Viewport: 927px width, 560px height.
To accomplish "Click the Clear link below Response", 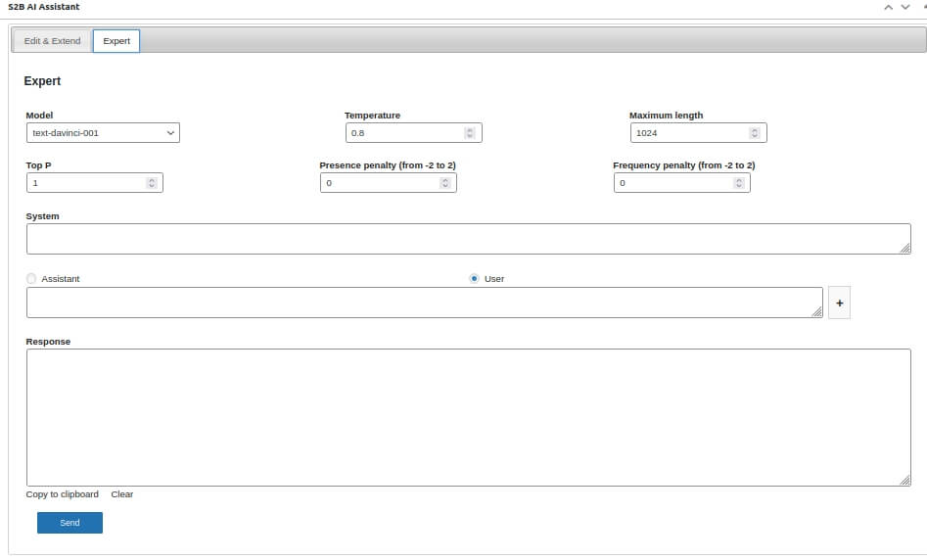I will pyautogui.click(x=122, y=494).
